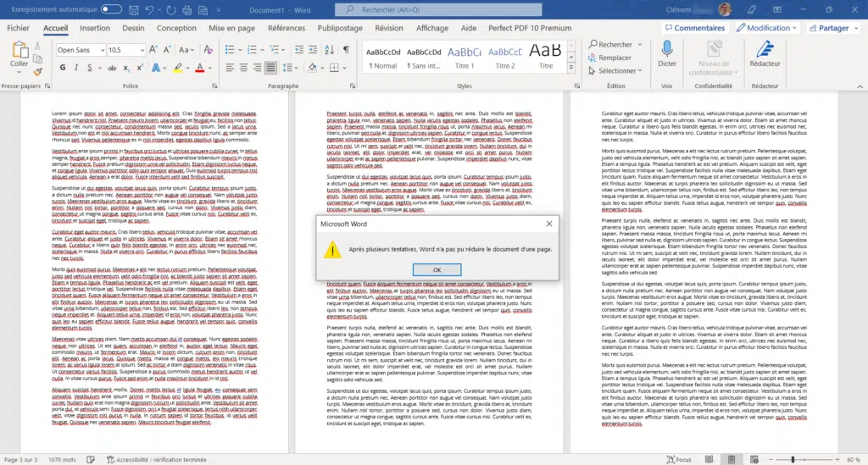
Task: Click the shading paint bucket icon
Action: [x=312, y=68]
